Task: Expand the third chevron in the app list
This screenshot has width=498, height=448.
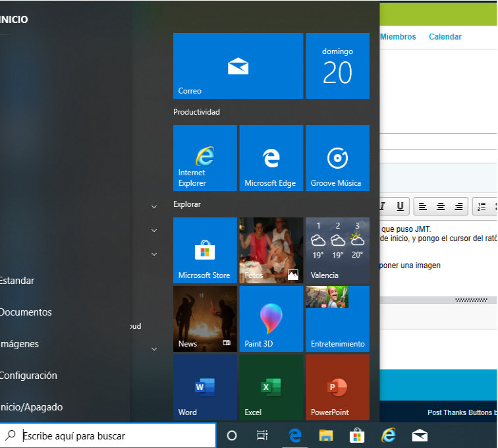Action: pyautogui.click(x=154, y=254)
